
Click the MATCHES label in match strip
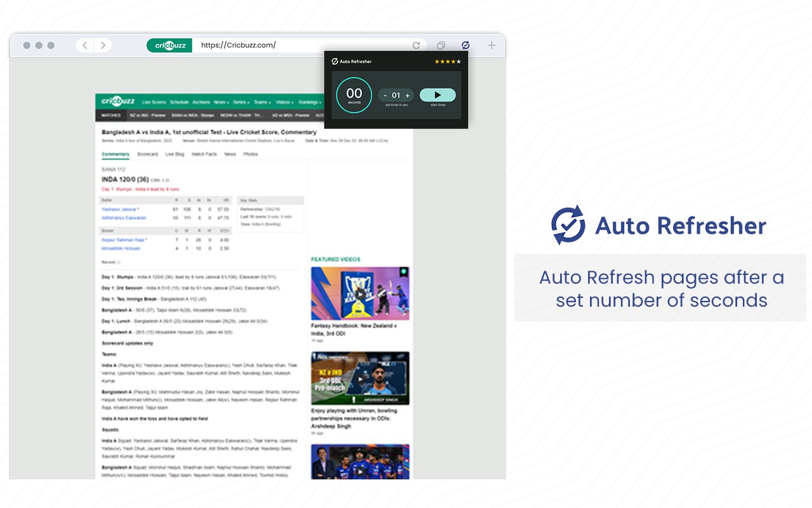coord(111,116)
